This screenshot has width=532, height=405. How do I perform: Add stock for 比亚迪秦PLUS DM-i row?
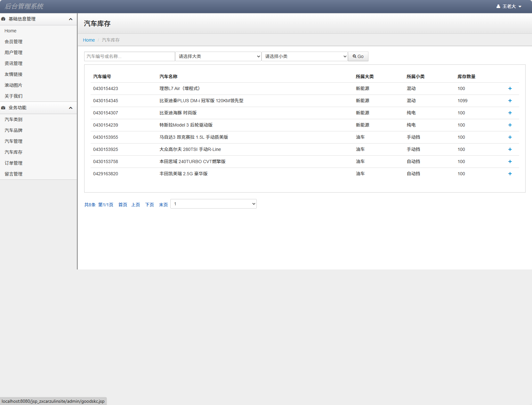[510, 101]
